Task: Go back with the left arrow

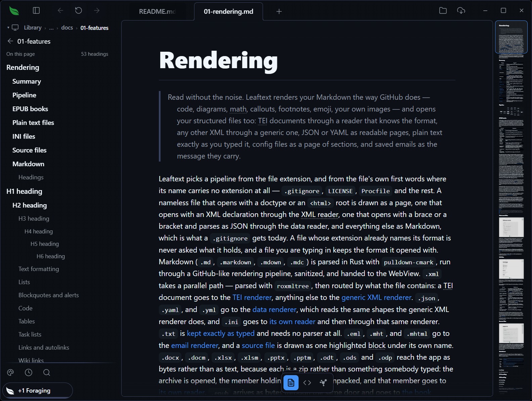Action: point(60,11)
